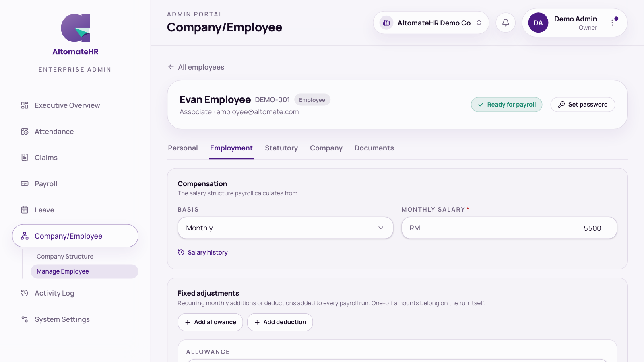Click the Add allowance button
Viewport: 644px width, 362px height.
pos(210,322)
